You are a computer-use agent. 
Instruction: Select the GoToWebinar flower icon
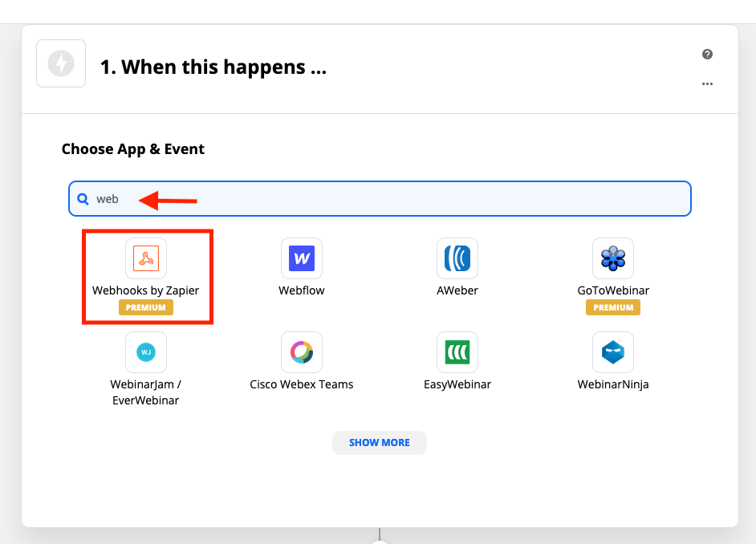tap(613, 258)
